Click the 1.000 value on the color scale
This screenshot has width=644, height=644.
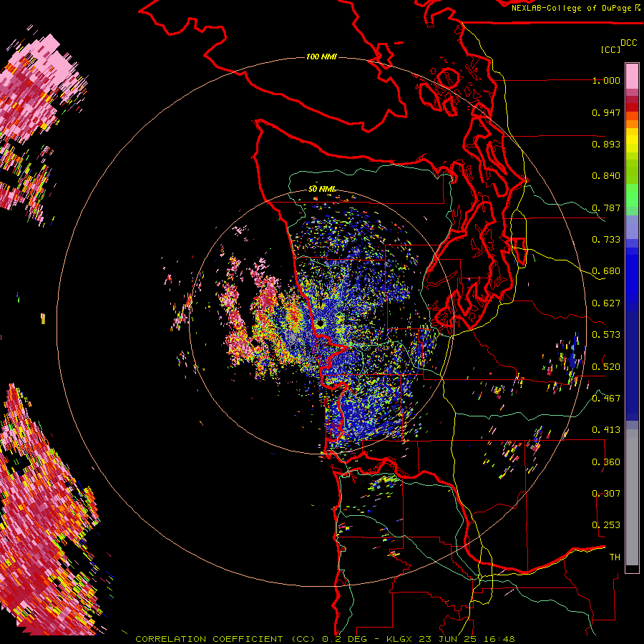tap(606, 80)
